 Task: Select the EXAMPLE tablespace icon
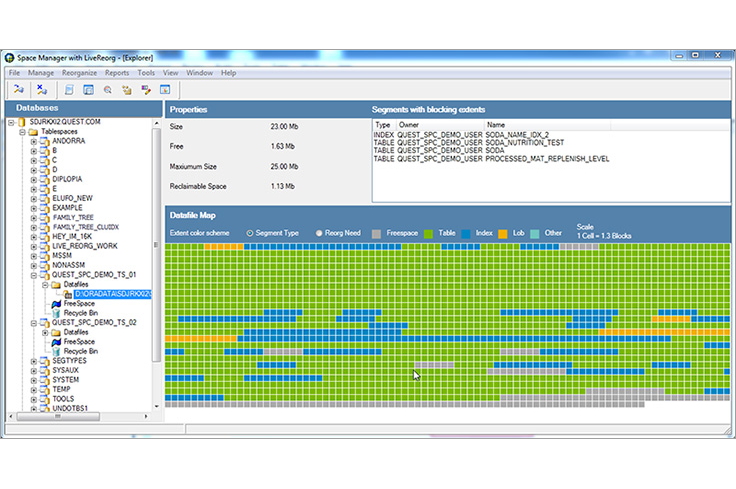pyautogui.click(x=45, y=208)
